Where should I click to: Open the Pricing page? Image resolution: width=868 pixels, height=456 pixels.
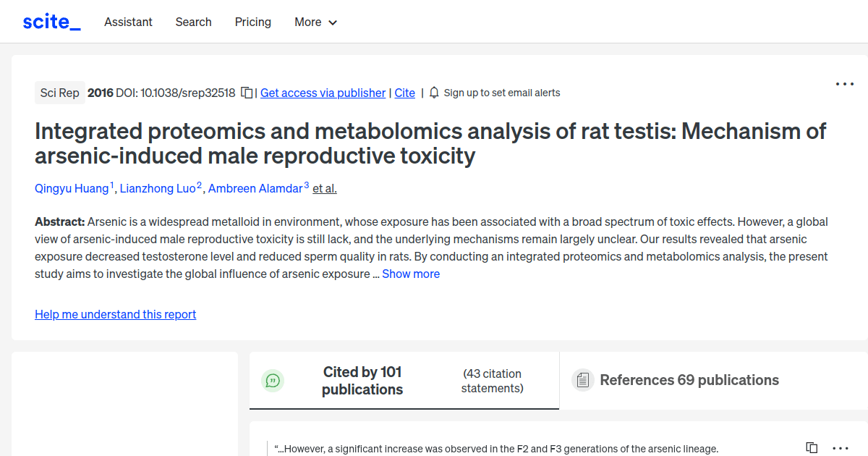coord(252,22)
